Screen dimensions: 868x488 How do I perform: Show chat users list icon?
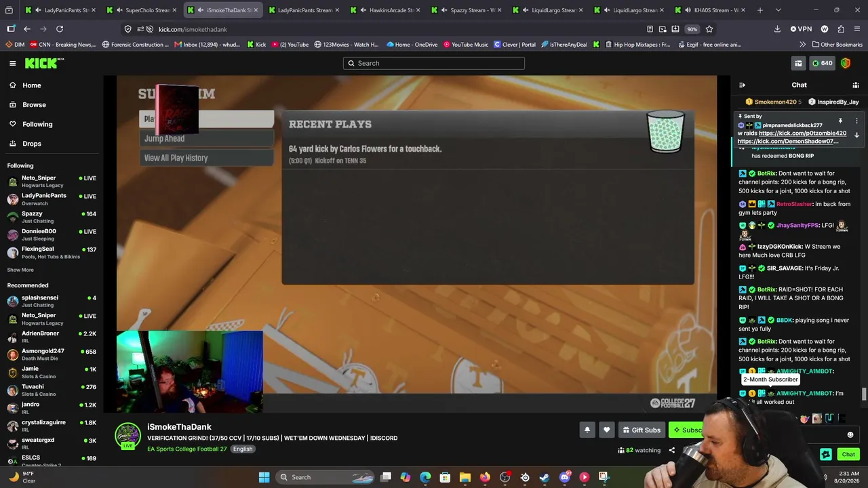click(856, 85)
